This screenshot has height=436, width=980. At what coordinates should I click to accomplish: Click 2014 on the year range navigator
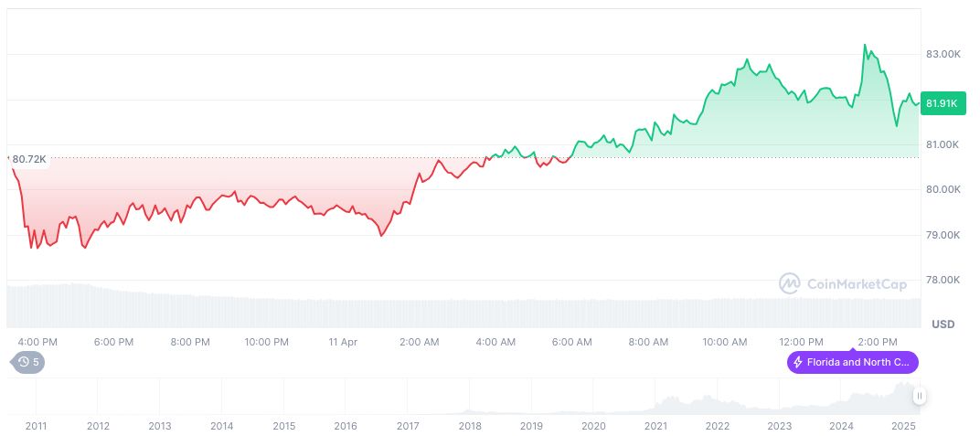pyautogui.click(x=221, y=426)
